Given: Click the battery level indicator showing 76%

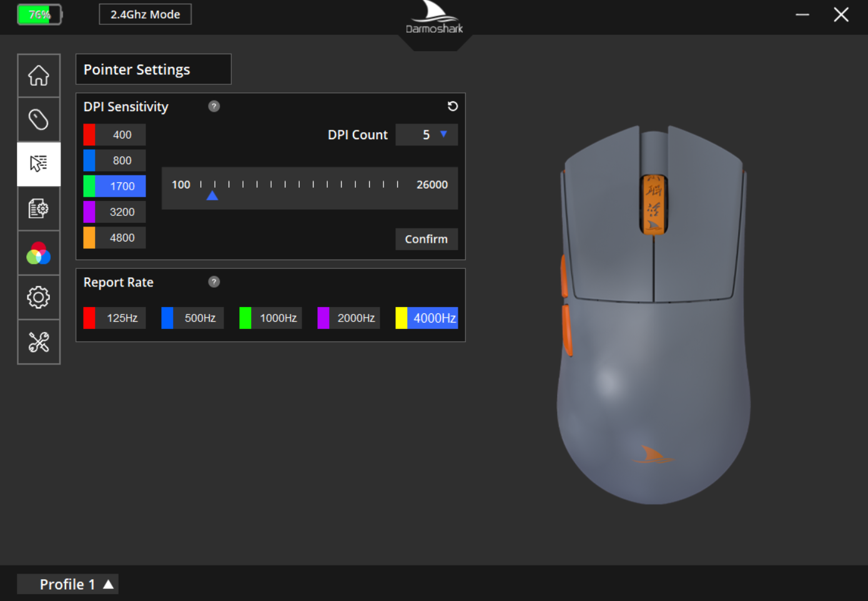Looking at the screenshot, I should pyautogui.click(x=40, y=14).
